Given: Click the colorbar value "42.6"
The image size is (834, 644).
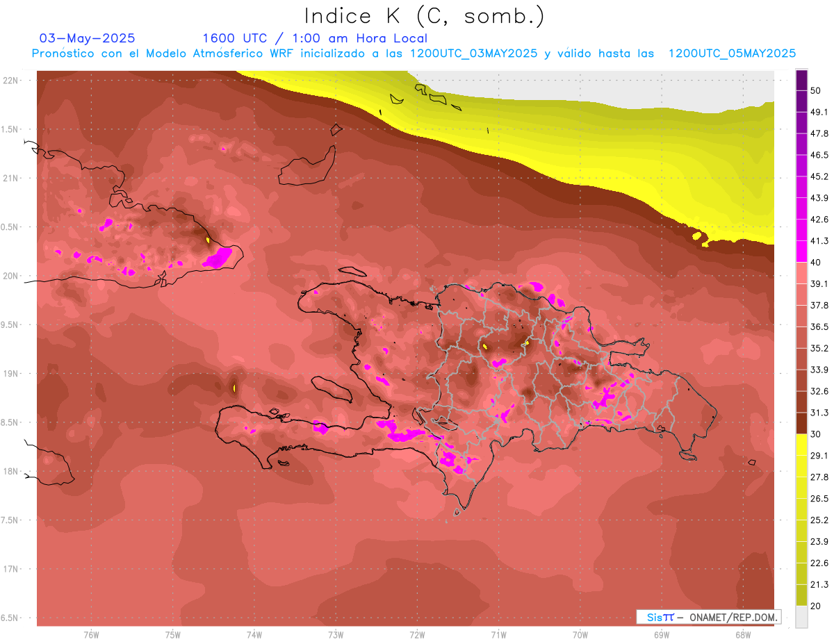Looking at the screenshot, I should [820, 220].
